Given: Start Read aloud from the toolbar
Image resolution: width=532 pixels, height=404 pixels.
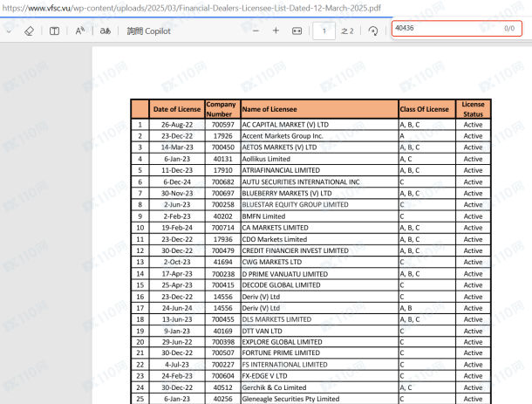Looking at the screenshot, I should point(79,31).
